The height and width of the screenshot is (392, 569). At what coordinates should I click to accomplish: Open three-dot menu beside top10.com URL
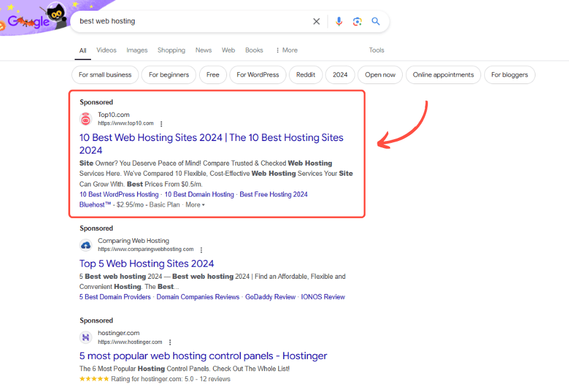[x=161, y=124]
